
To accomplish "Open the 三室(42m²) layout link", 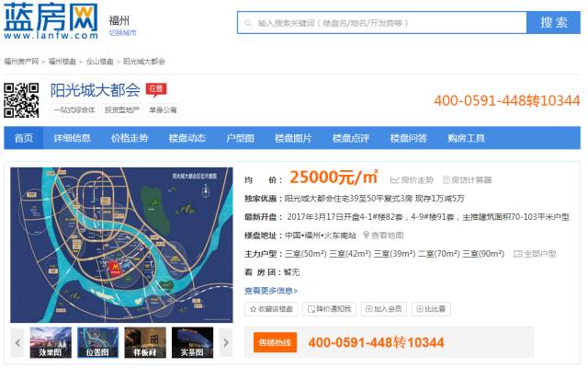I will (x=350, y=254).
